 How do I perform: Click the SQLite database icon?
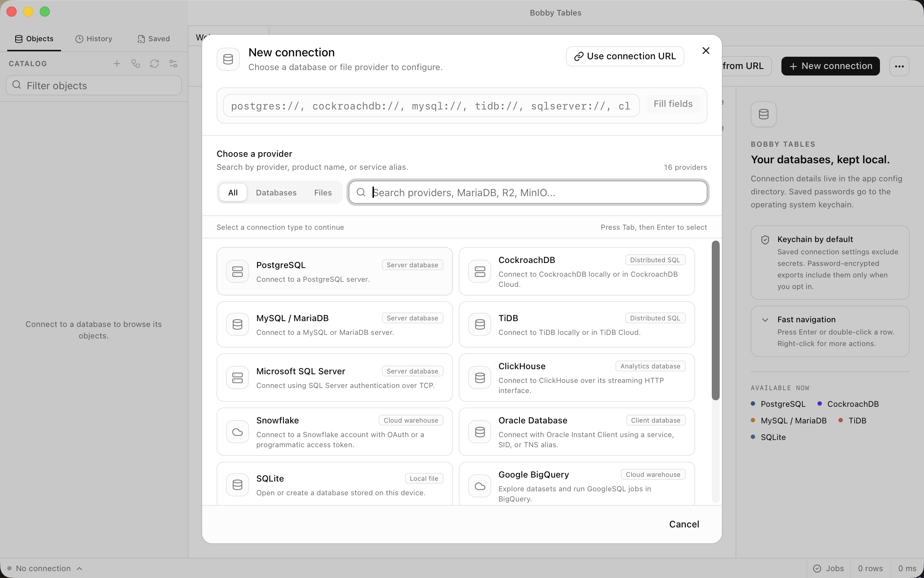[x=237, y=485]
